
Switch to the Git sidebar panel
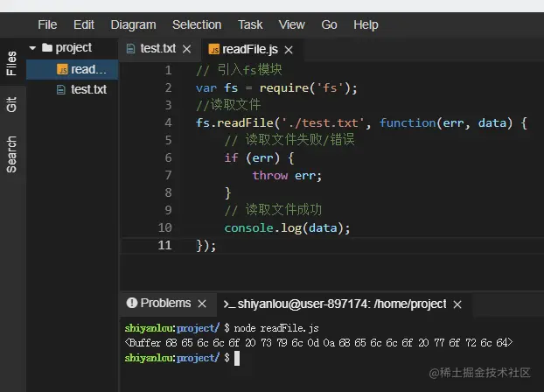click(11, 104)
